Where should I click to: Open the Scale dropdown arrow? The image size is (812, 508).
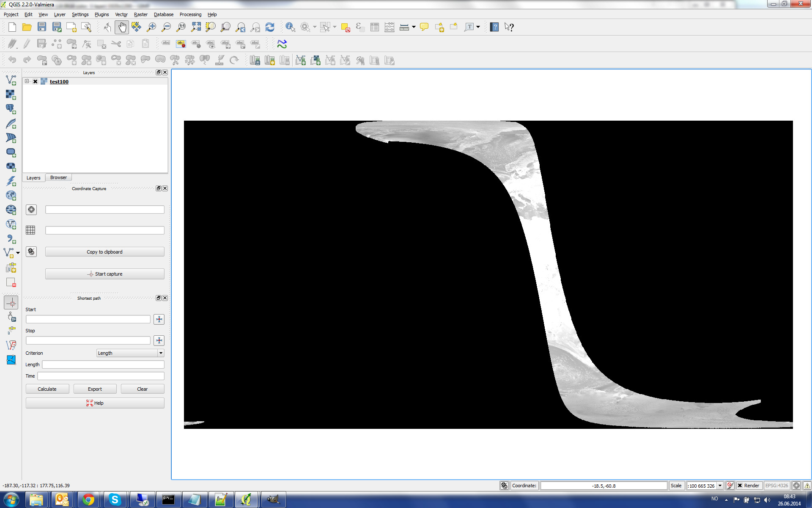[x=720, y=486]
